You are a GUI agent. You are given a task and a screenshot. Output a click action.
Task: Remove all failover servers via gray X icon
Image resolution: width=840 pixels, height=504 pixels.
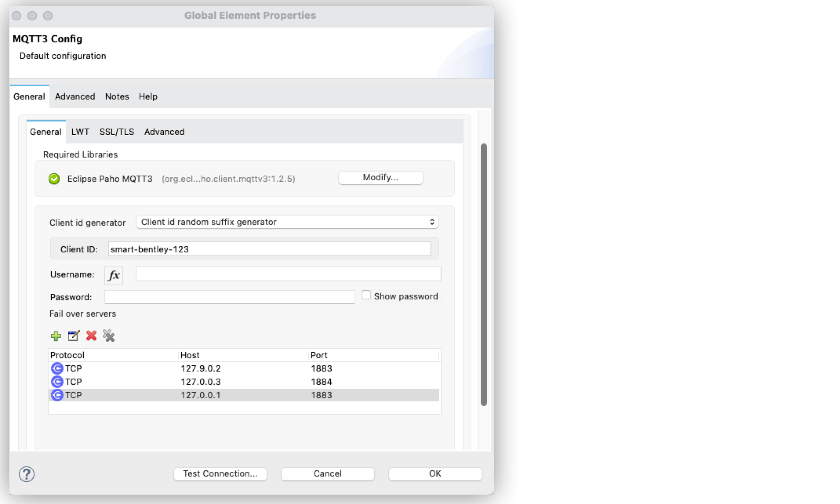pos(108,336)
